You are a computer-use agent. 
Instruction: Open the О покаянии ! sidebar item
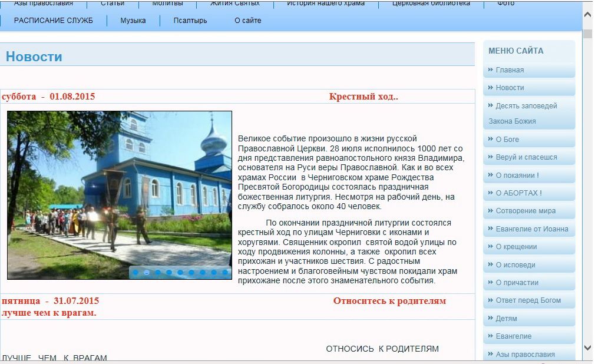(x=517, y=176)
